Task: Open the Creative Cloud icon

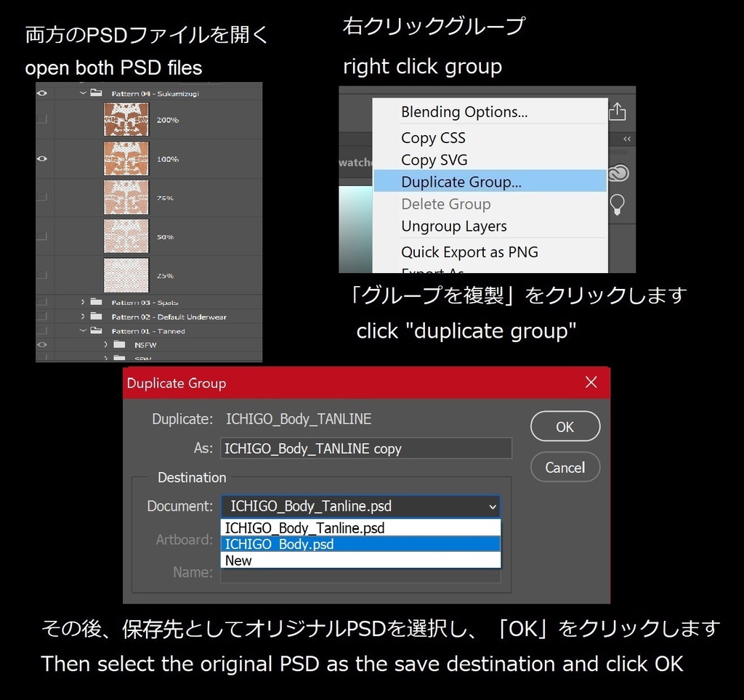Action: (x=617, y=173)
